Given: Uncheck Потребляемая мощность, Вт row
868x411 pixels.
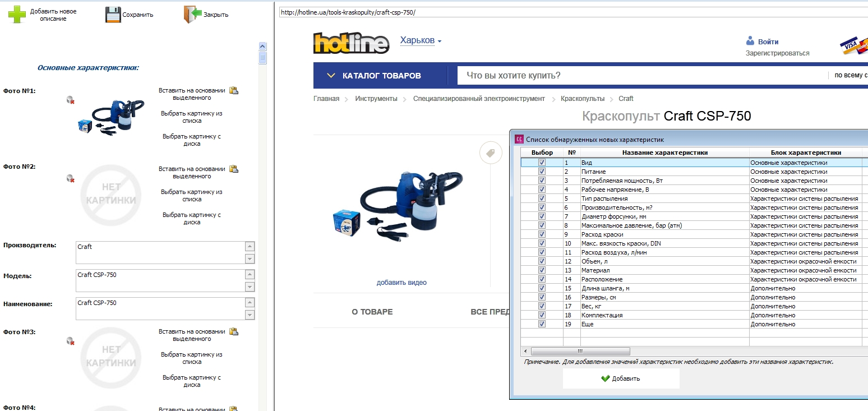Looking at the screenshot, I should (x=542, y=181).
